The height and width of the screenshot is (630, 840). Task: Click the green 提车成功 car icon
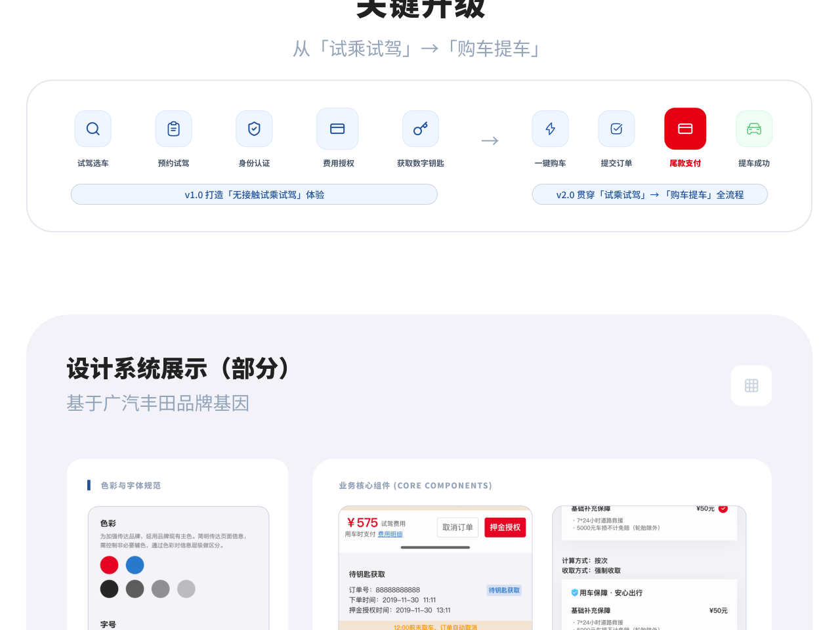tap(754, 129)
